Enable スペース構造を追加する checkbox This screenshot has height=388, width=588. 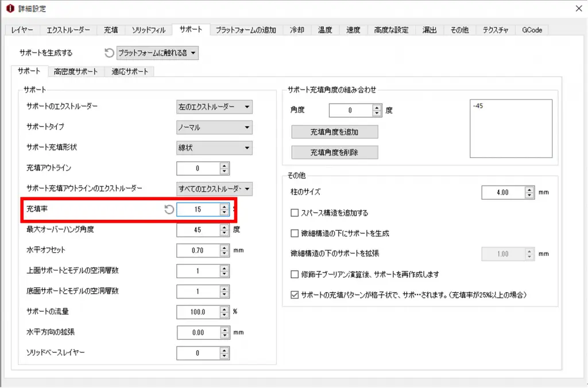(295, 213)
